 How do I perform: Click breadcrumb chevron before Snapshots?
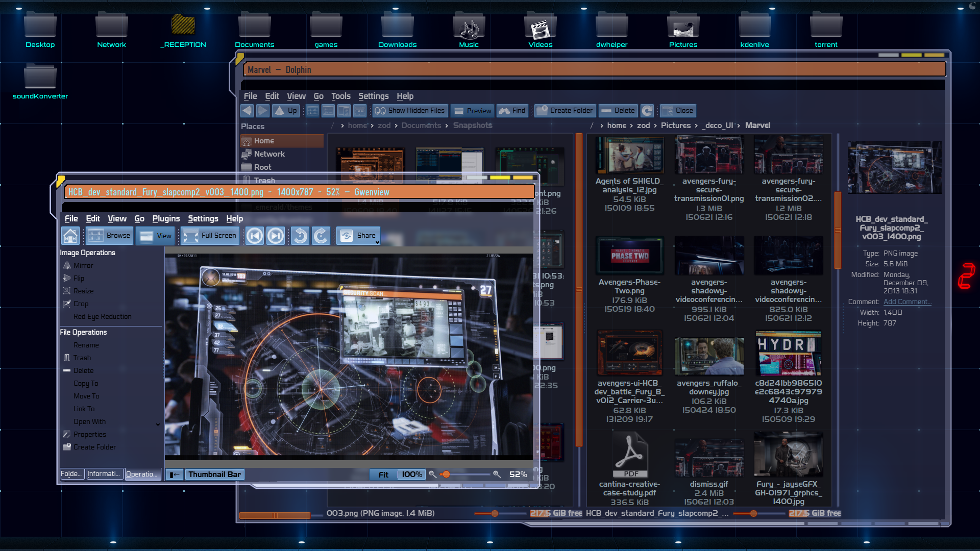click(447, 126)
